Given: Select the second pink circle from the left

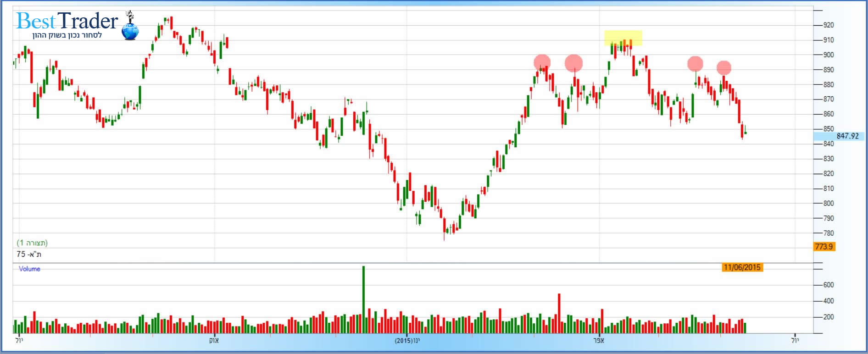Looking at the screenshot, I should [x=573, y=63].
